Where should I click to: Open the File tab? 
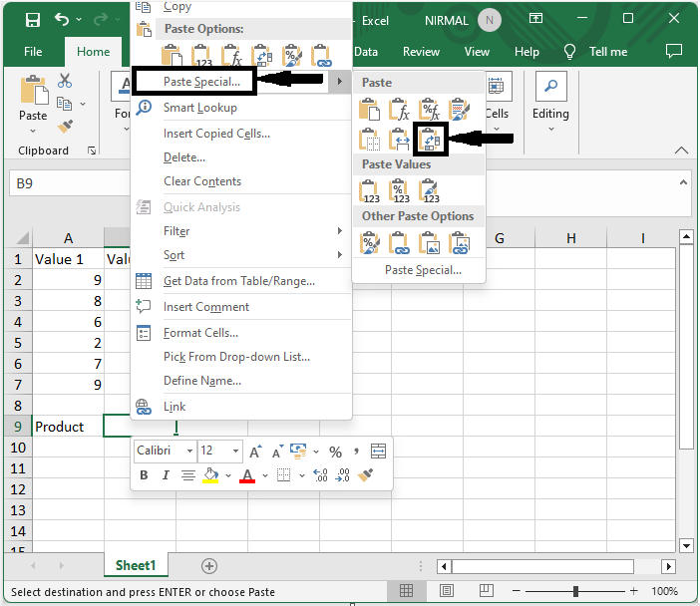(x=33, y=52)
